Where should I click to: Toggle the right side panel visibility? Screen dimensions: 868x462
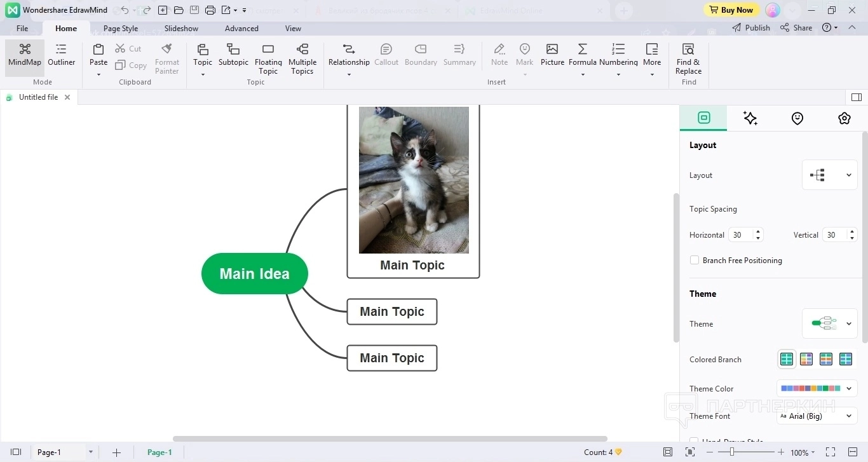tap(856, 97)
